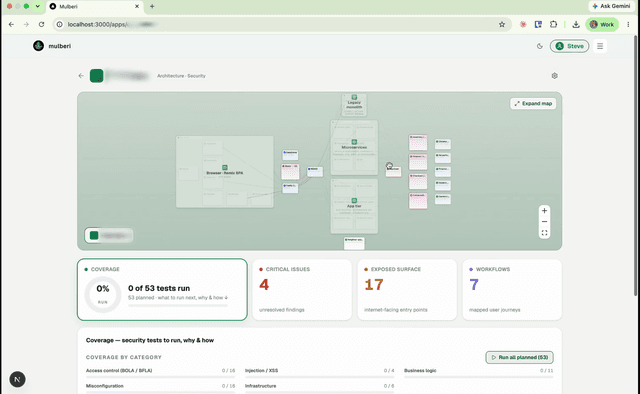This screenshot has height=394, width=640.
Task: Open the Chrome three-dot menu
Action: pyautogui.click(x=628, y=24)
